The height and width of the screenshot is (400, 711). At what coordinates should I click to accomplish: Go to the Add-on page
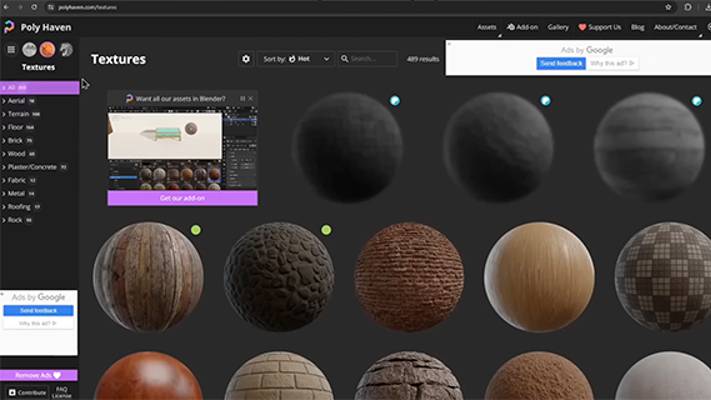pos(526,27)
